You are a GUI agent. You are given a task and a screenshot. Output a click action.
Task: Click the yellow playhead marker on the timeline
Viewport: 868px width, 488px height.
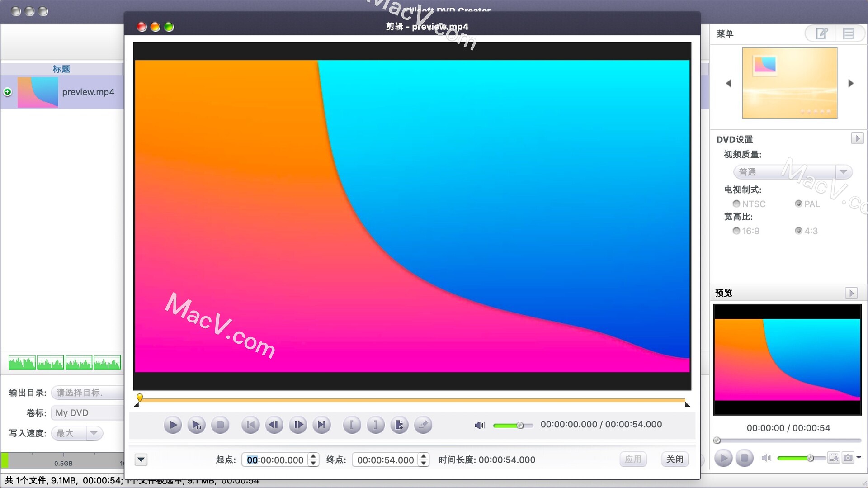(x=140, y=398)
